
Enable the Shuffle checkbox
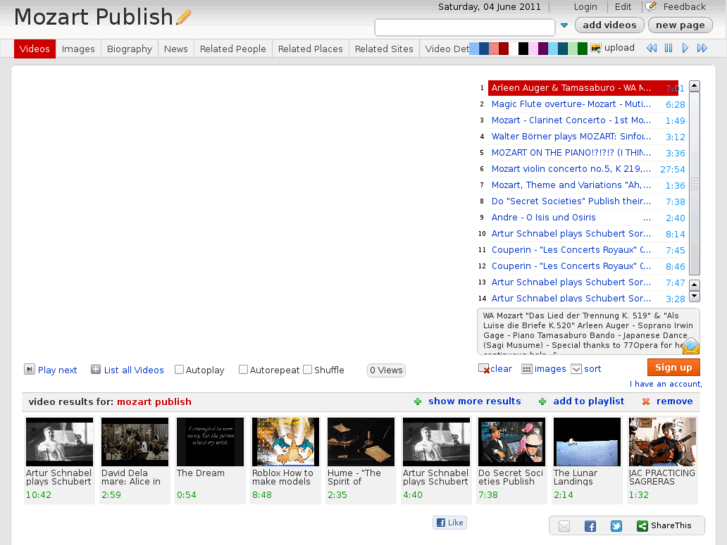tap(307, 370)
